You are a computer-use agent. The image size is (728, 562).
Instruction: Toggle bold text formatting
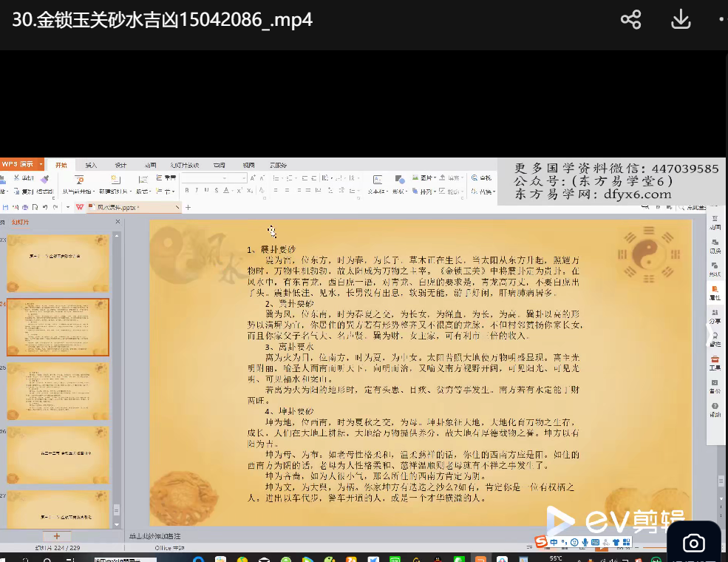pos(186,191)
